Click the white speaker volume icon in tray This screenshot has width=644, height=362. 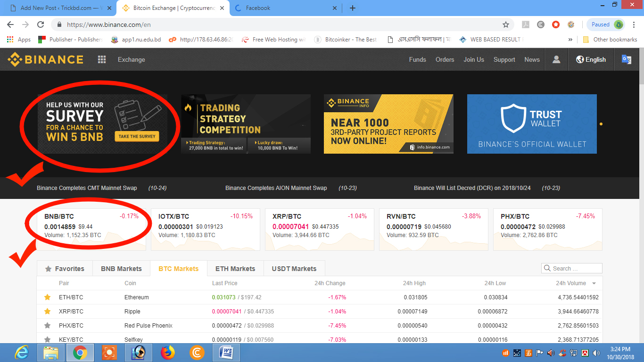(596, 353)
